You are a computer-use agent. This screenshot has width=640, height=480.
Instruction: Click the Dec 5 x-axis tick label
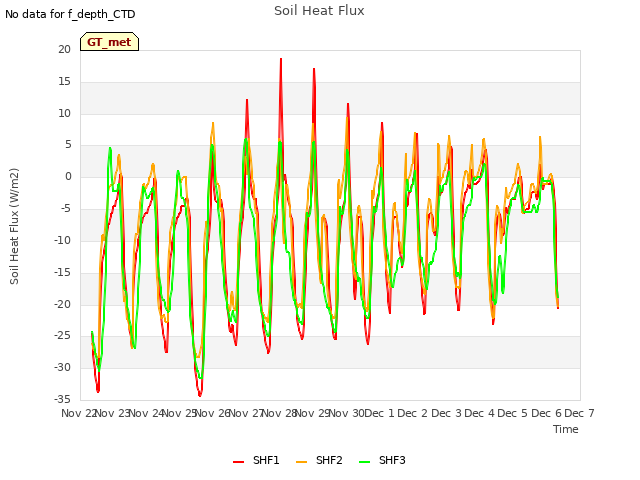tap(513, 413)
